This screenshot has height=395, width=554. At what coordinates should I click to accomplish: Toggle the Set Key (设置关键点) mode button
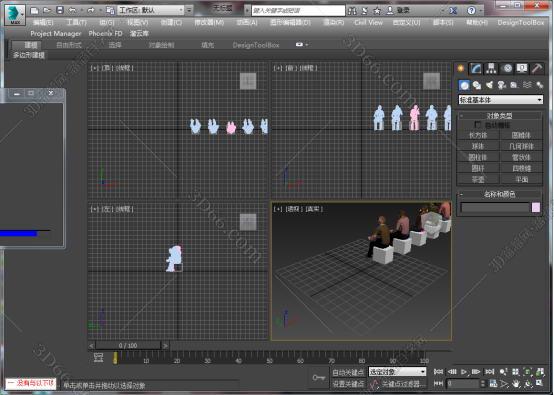point(348,384)
